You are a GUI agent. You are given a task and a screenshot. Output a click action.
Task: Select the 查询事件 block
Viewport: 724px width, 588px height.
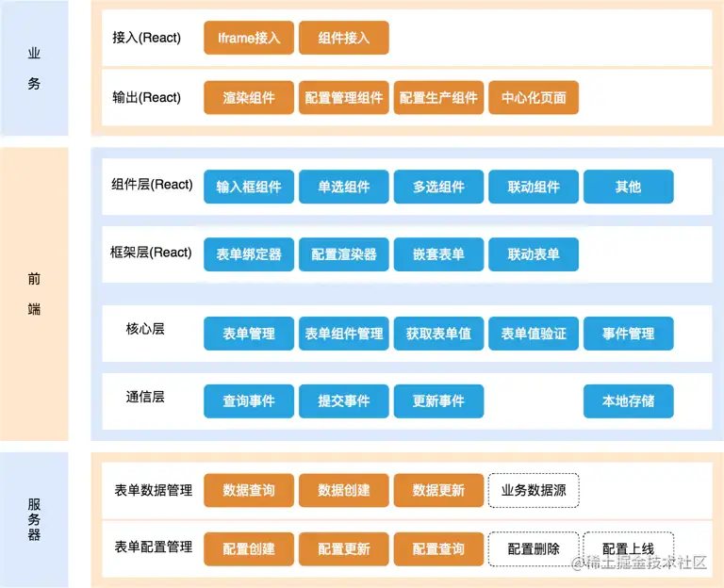pyautogui.click(x=249, y=401)
